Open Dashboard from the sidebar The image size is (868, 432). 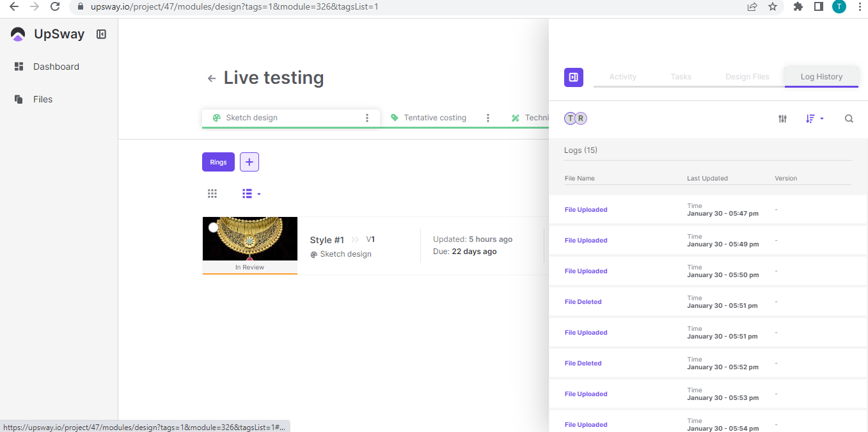coord(56,67)
